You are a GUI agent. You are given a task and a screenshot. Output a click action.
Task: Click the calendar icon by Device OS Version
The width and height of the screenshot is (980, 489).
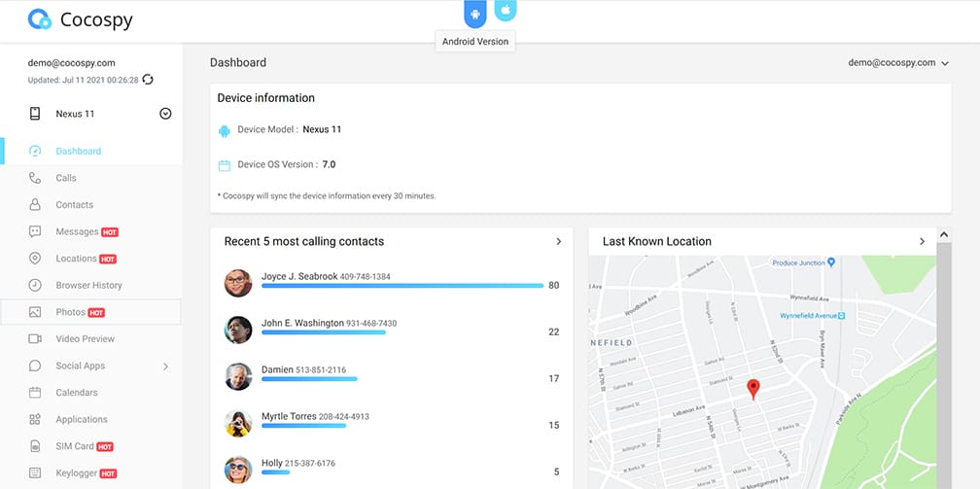[225, 165]
